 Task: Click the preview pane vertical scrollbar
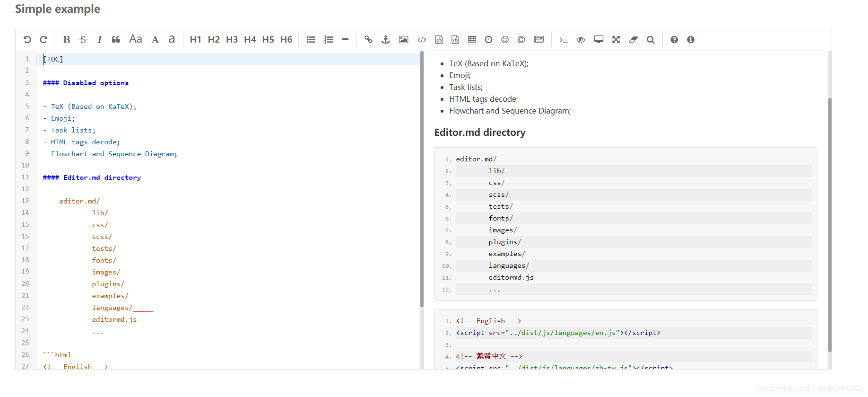point(830,225)
